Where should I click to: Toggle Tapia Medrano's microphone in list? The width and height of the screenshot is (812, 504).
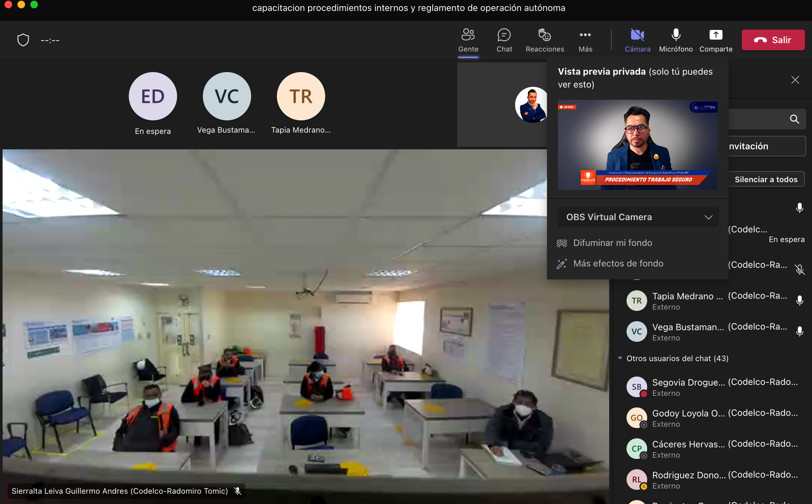(799, 301)
